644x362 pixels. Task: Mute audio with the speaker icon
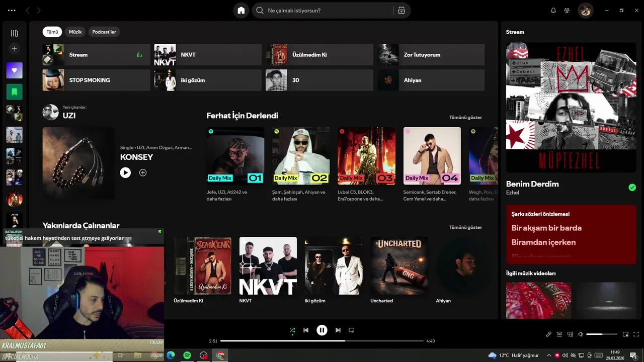[x=581, y=334]
